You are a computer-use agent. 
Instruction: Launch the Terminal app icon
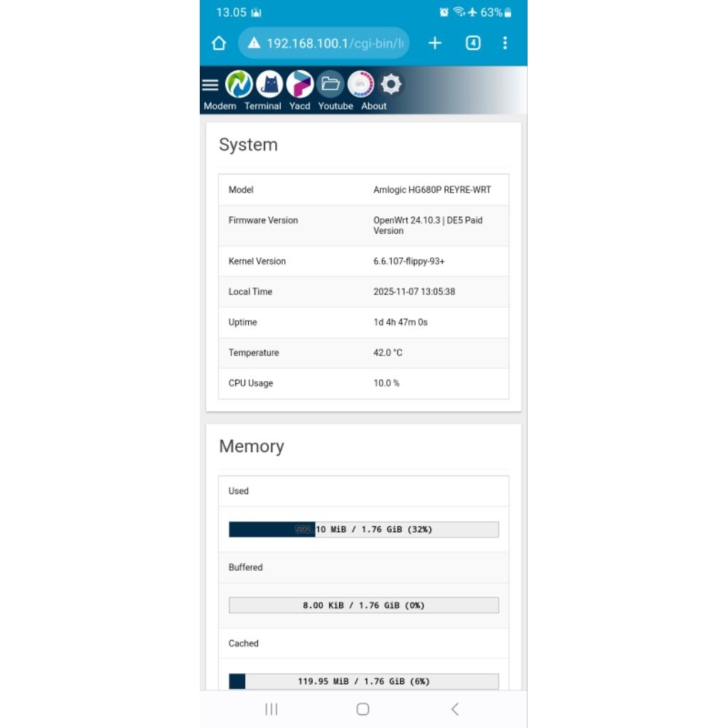pos(269,83)
